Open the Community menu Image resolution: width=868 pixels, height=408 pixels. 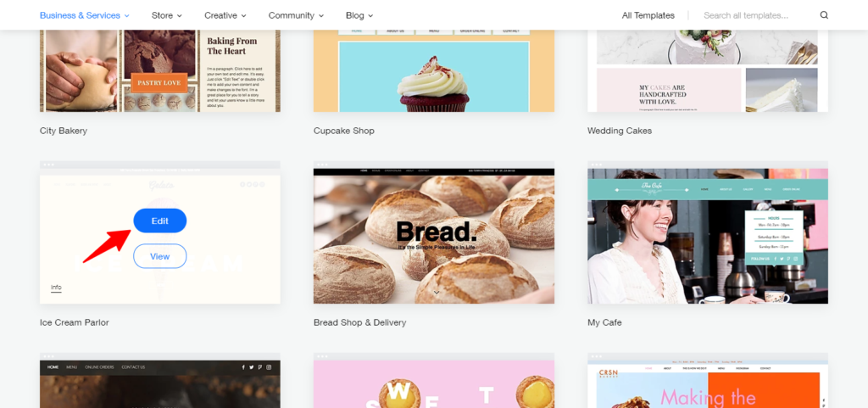point(296,15)
